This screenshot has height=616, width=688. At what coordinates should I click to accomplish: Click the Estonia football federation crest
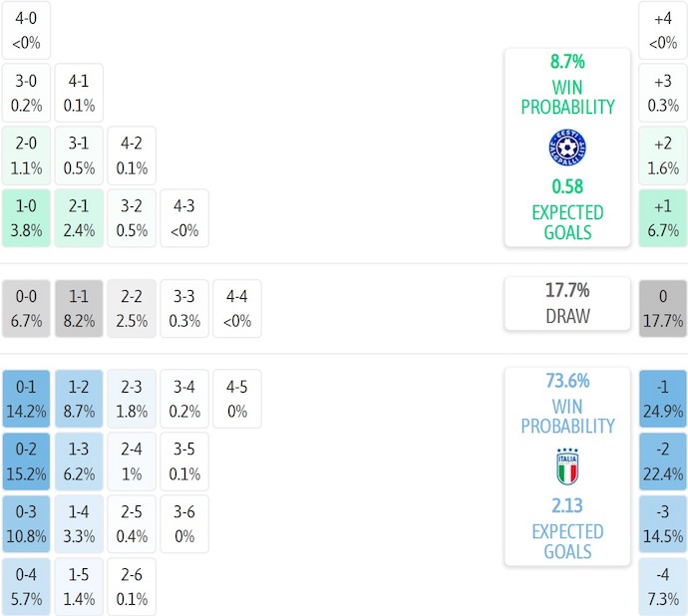(x=567, y=148)
